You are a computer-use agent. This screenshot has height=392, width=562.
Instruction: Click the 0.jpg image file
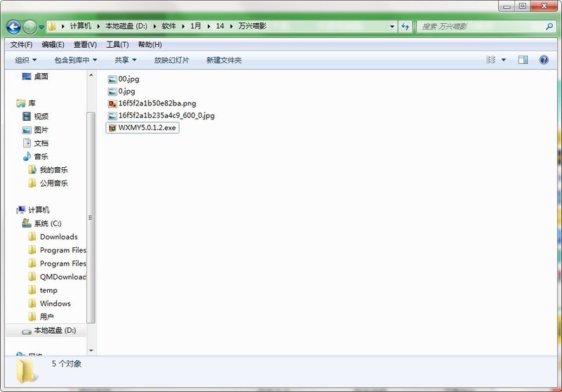pos(126,91)
